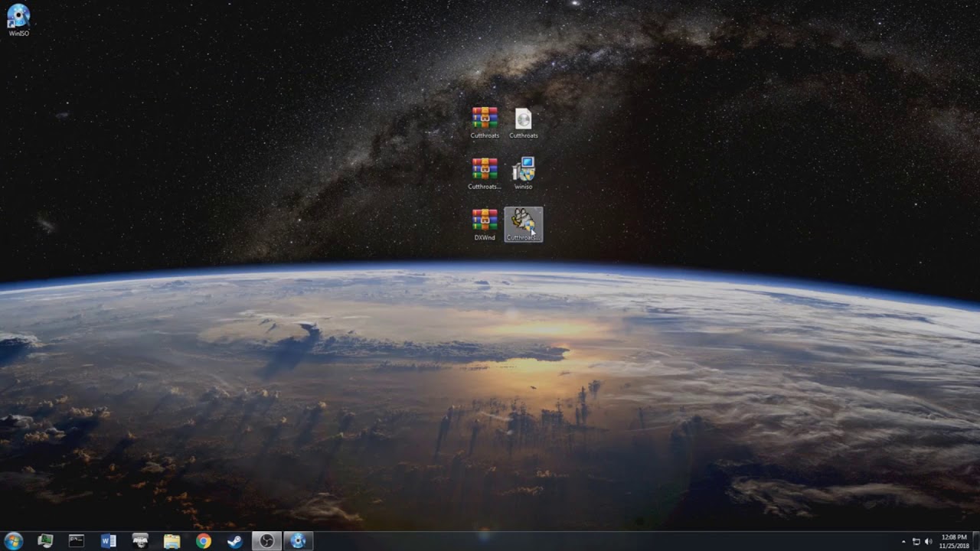Open Command Prompt from the taskbar
Image resolution: width=980 pixels, height=551 pixels.
77,541
